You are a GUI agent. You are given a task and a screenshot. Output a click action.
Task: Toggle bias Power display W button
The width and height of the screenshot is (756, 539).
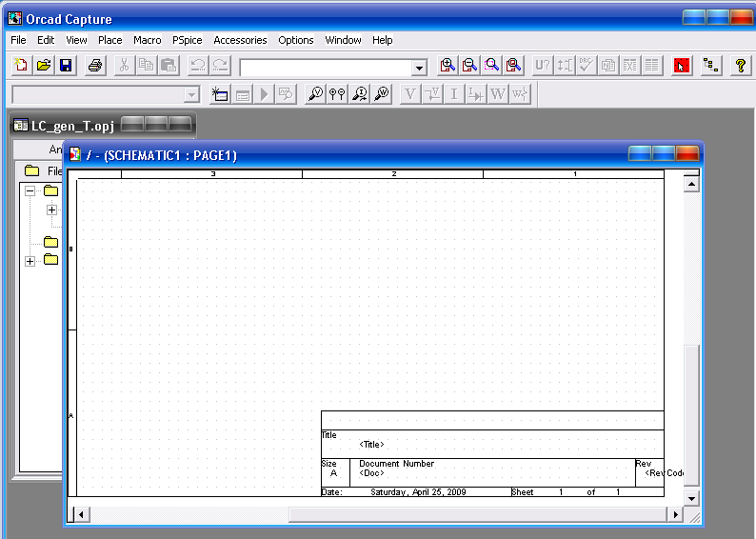coord(498,94)
